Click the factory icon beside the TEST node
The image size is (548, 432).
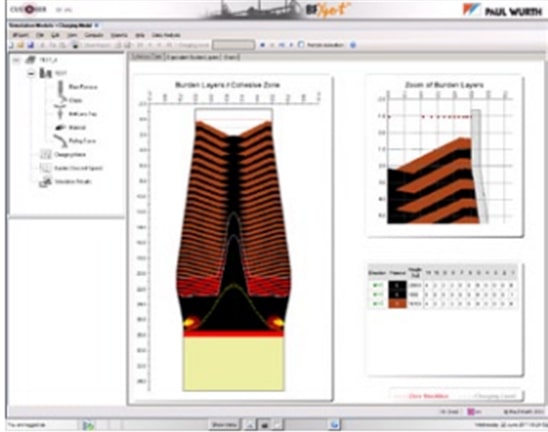coord(45,73)
